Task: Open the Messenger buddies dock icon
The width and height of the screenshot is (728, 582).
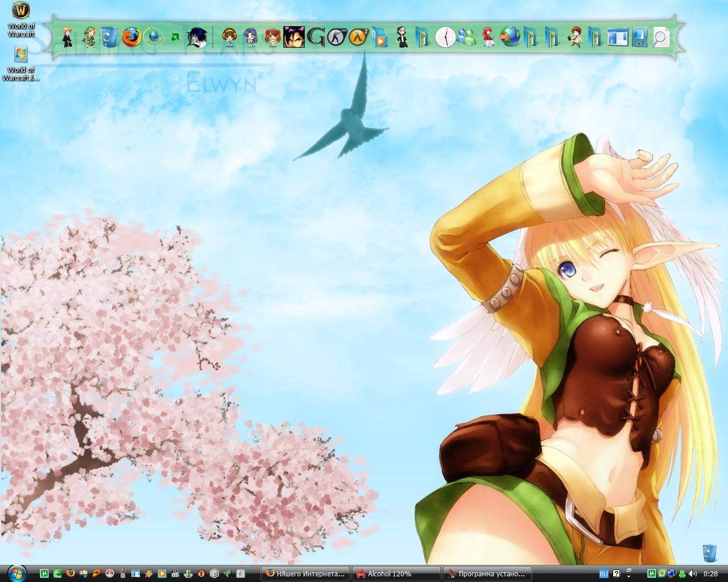Action: pos(467,37)
